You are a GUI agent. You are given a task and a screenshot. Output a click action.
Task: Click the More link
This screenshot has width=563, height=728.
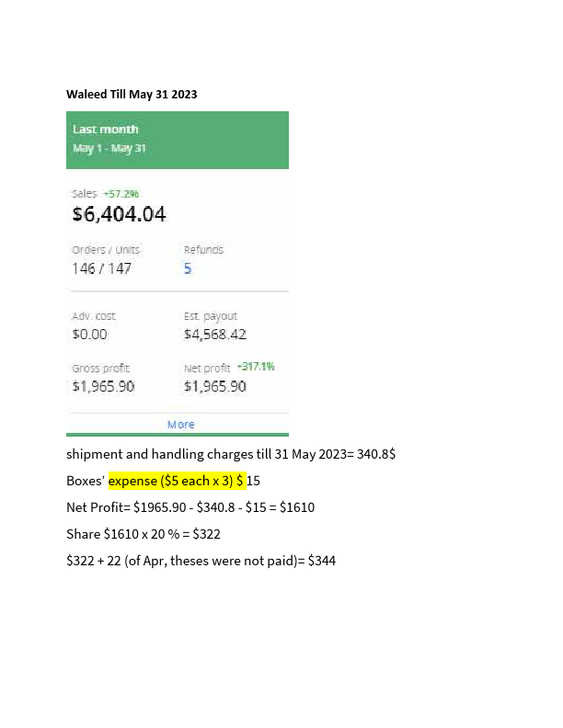tap(180, 425)
